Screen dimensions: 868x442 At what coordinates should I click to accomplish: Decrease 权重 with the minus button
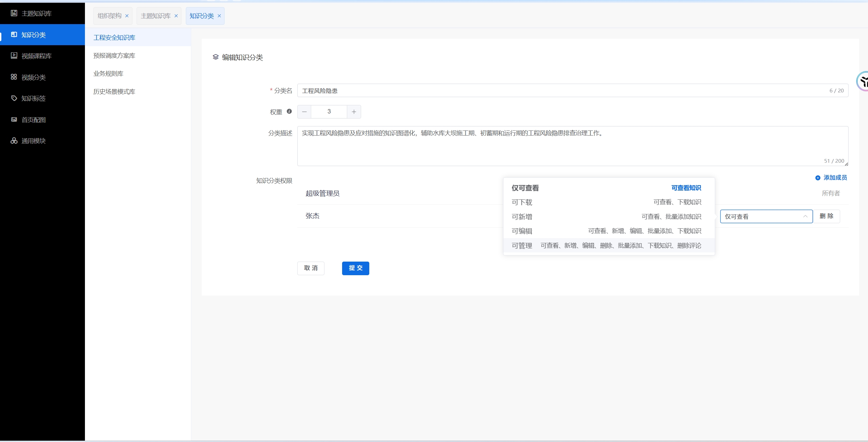[304, 112]
